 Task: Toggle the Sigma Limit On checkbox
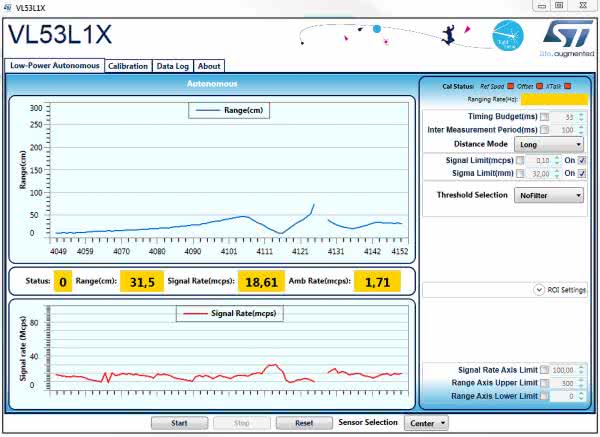(x=582, y=173)
